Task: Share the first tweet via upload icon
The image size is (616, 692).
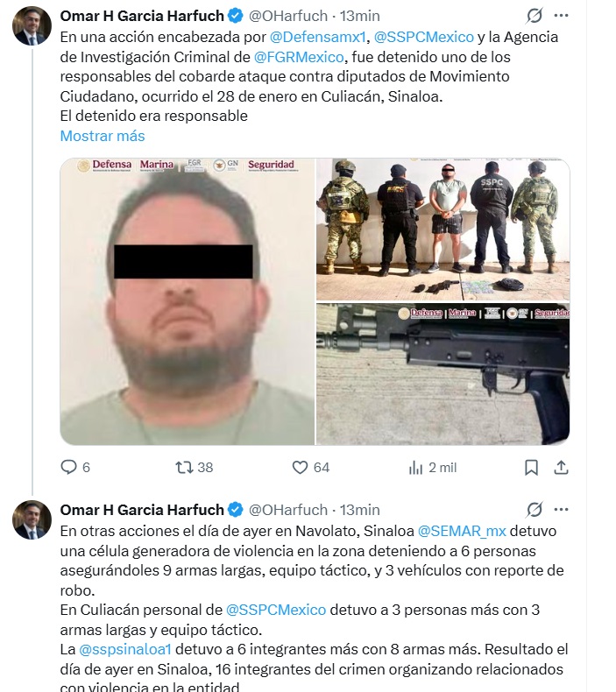Action: point(561,467)
